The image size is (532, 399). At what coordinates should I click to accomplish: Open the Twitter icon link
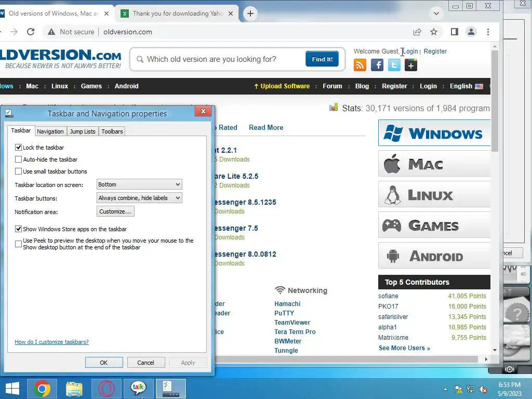394,65
